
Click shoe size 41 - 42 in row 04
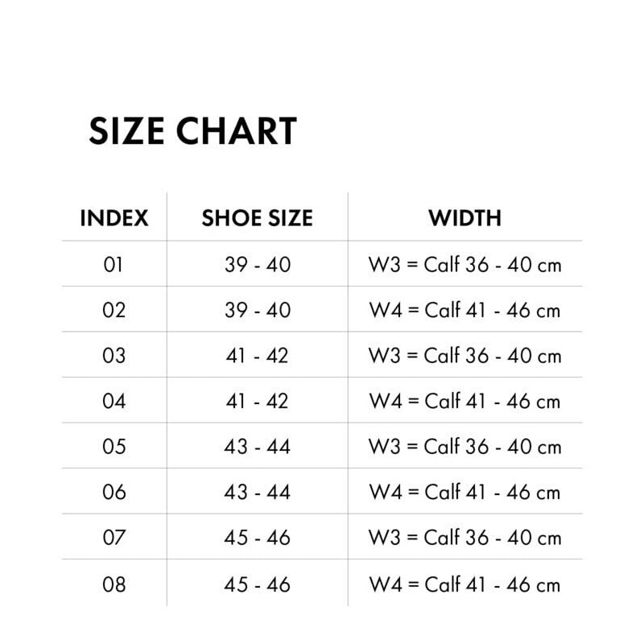point(257,401)
